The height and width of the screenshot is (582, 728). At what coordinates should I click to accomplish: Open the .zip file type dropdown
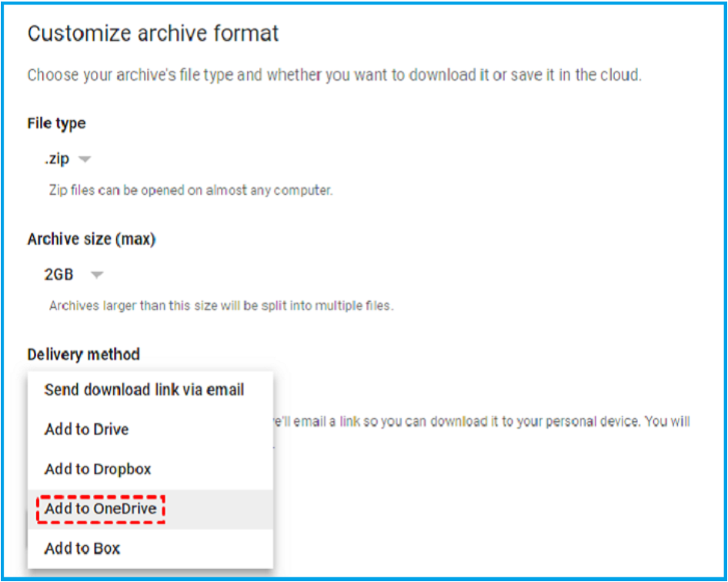pyautogui.click(x=68, y=159)
